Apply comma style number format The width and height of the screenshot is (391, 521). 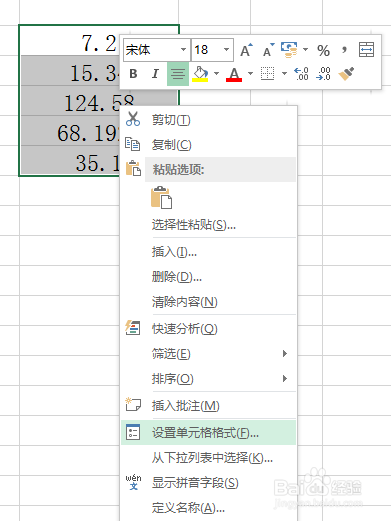point(344,50)
